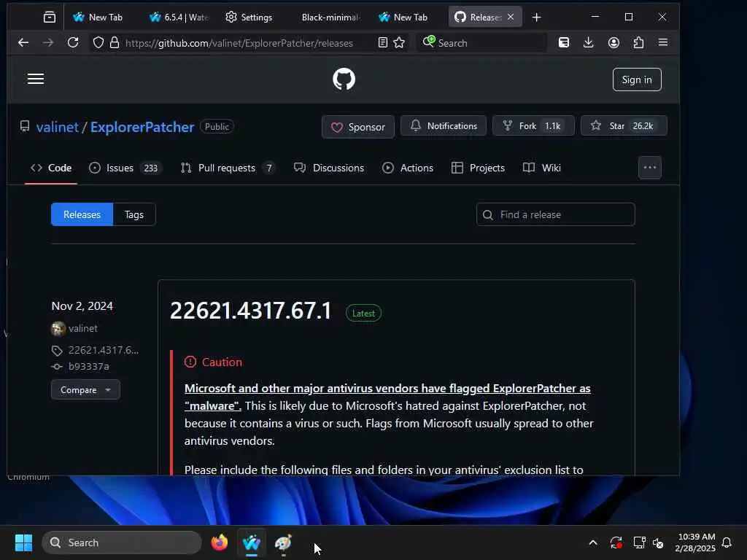Open the Discussions tab
The image size is (747, 560).
(x=329, y=168)
